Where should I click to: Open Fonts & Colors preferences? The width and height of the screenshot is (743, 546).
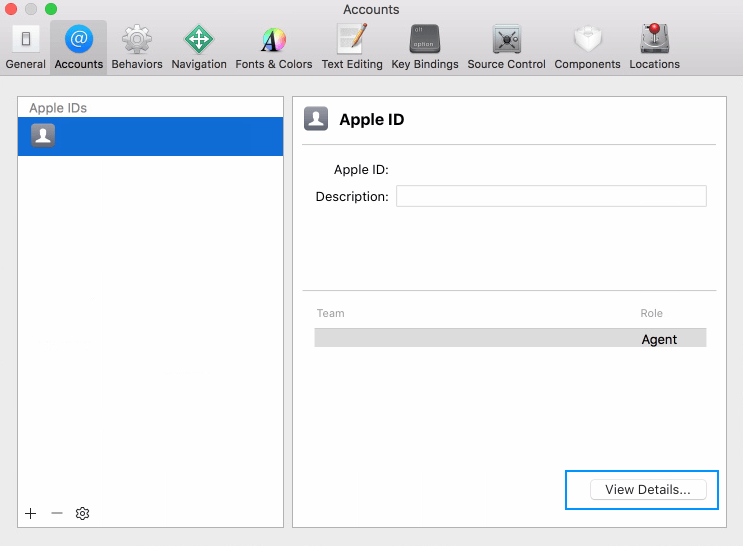pos(273,47)
